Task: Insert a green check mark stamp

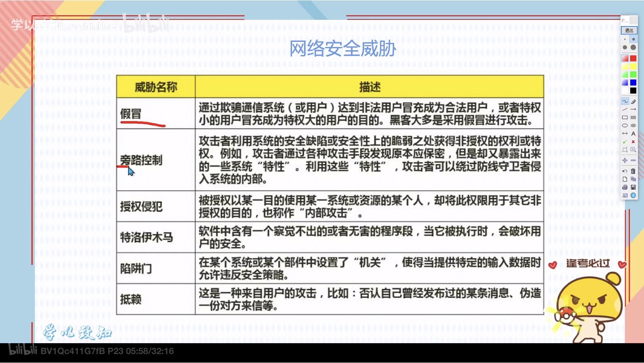Action: 625,142
